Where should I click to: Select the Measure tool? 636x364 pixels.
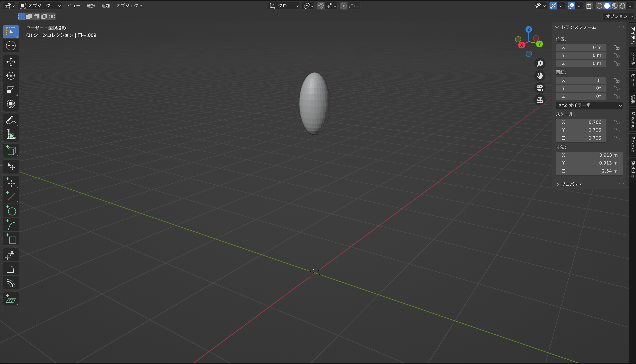11,134
